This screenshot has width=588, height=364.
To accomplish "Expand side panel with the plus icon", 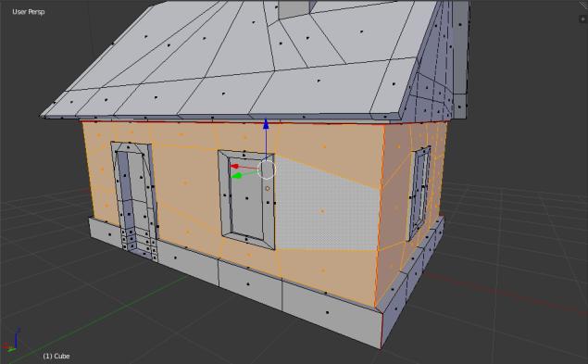I will [x=583, y=19].
